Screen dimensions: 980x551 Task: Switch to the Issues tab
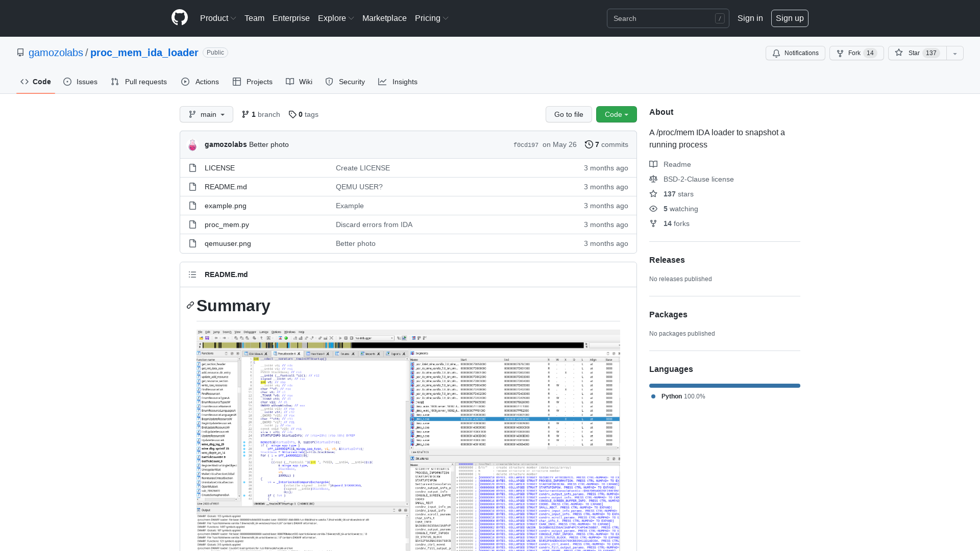click(x=81, y=82)
